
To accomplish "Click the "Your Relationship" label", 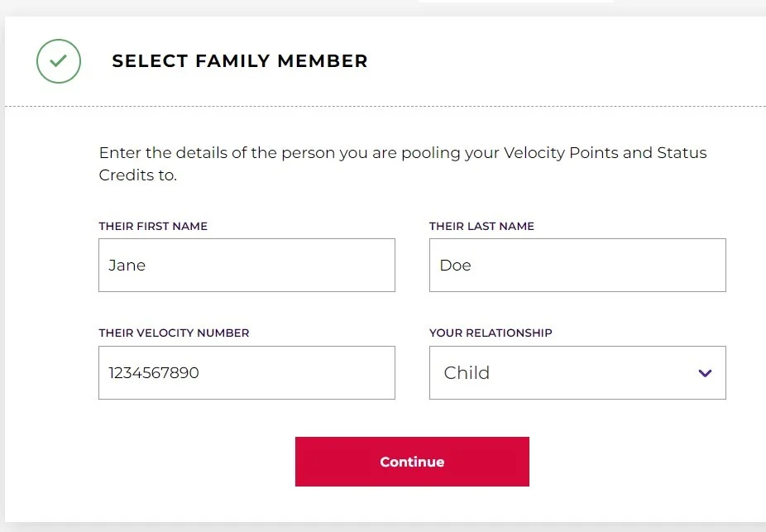I will (x=491, y=333).
